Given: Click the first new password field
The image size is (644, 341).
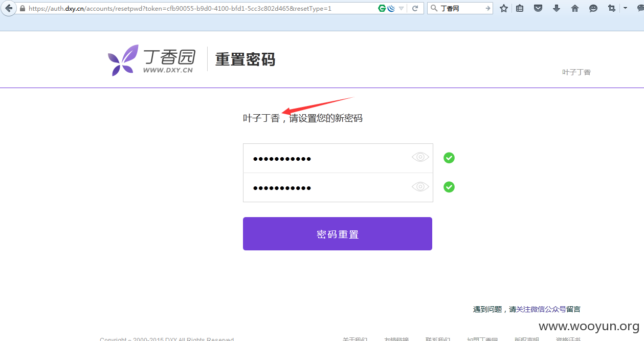Looking at the screenshot, I should (x=338, y=158).
